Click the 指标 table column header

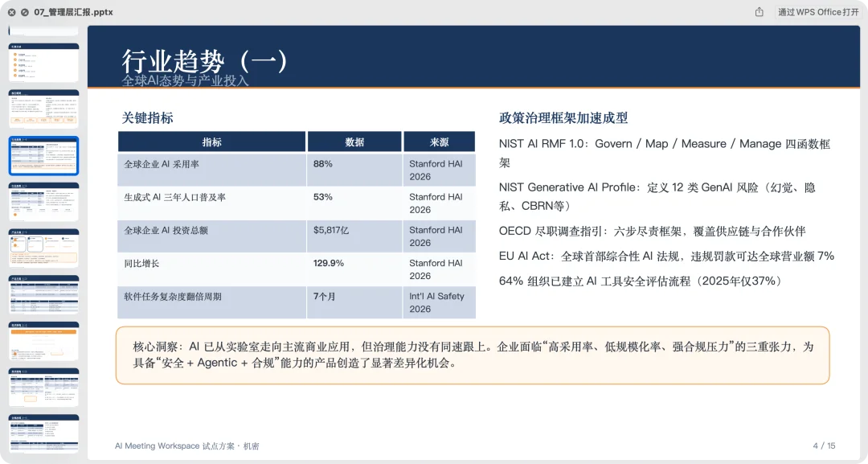[x=211, y=142]
